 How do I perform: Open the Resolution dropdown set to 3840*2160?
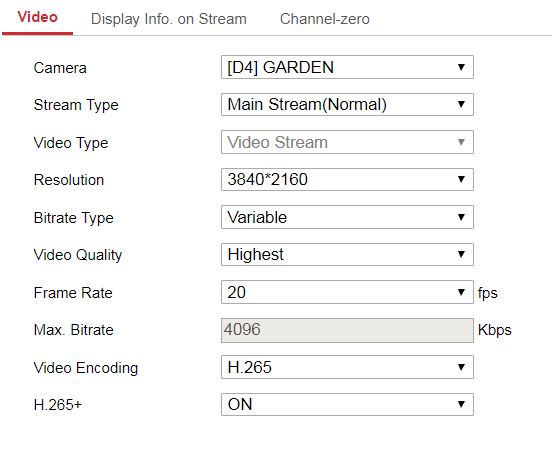coord(347,179)
